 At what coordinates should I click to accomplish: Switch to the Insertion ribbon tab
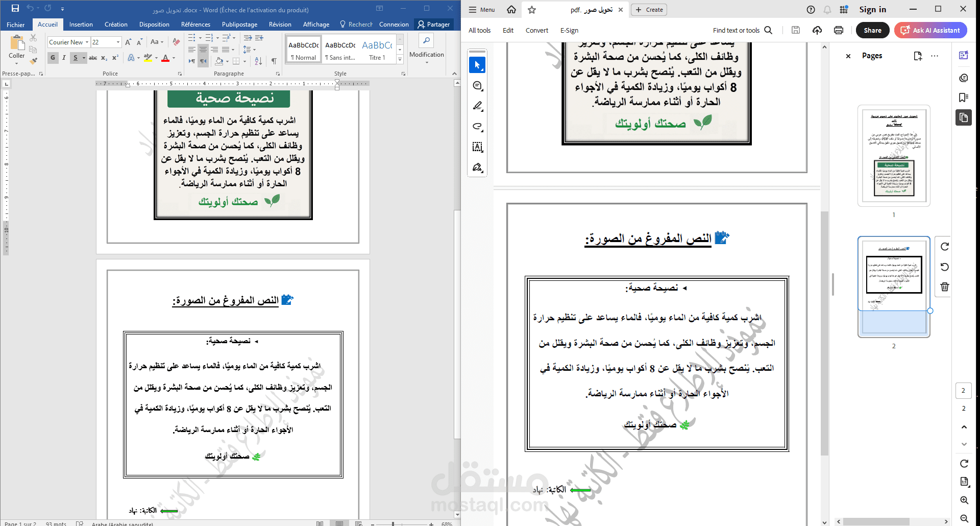(81, 25)
